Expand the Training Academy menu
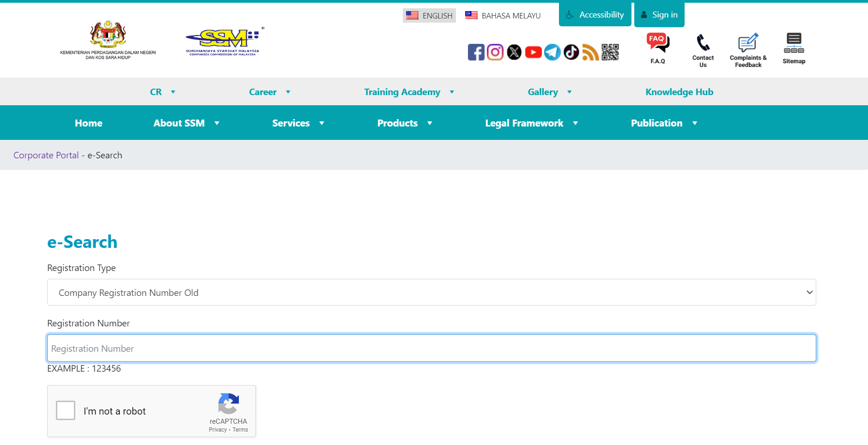 (409, 92)
